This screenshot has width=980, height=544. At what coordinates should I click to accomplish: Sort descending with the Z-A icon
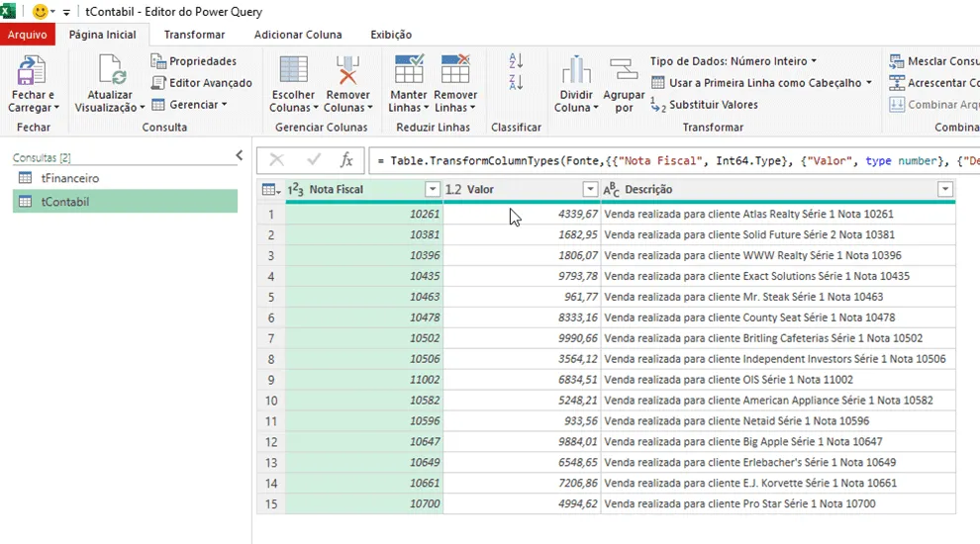pos(516,82)
